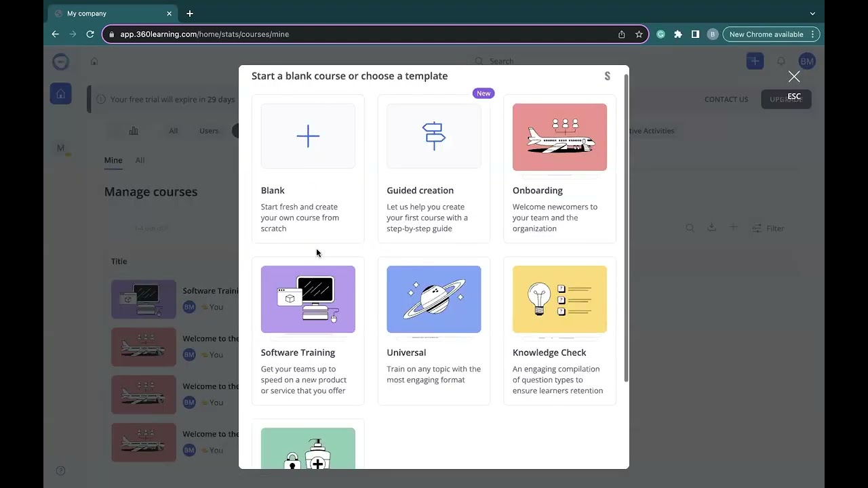Open the statistics bar chart icon
The image size is (868, 488).
point(134,131)
